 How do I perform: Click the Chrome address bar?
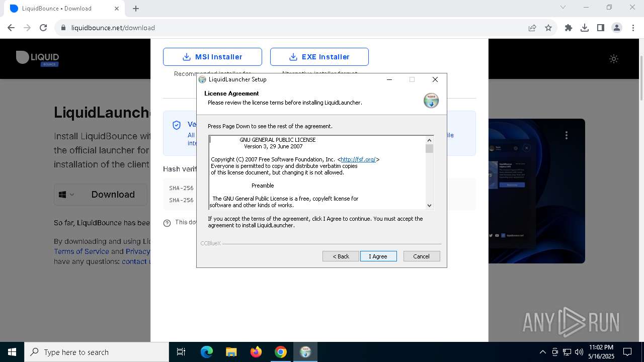[292, 28]
